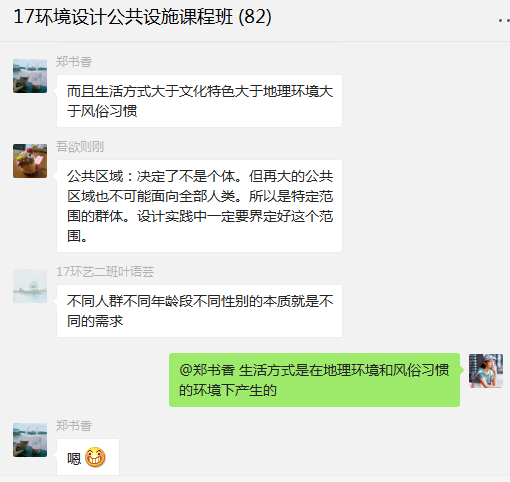This screenshot has height=482, width=510.
Task: Click 郑书香's avatar next to the 嗯 reply
Action: pos(30,440)
